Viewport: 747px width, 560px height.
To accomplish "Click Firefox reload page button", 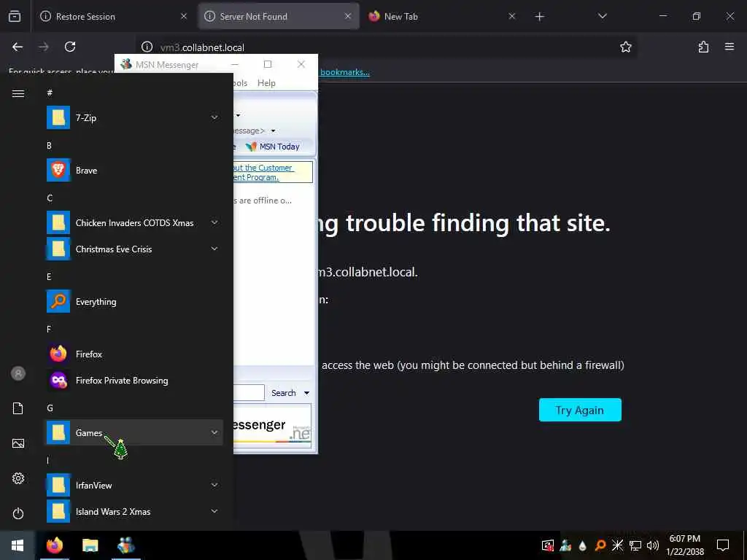I will (x=70, y=47).
